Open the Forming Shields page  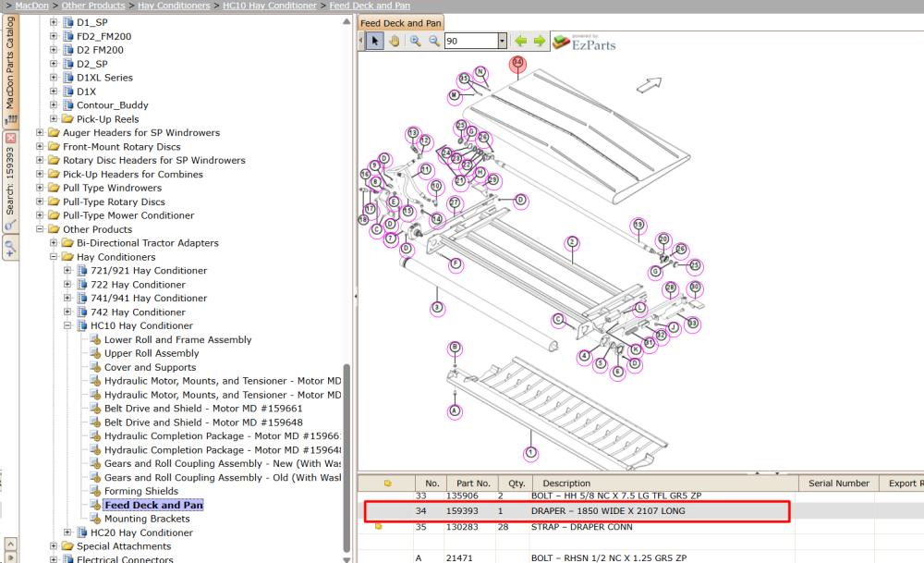point(141,491)
